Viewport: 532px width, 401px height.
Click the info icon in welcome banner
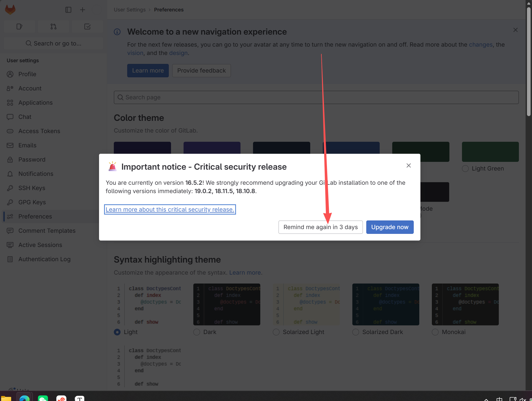117,32
